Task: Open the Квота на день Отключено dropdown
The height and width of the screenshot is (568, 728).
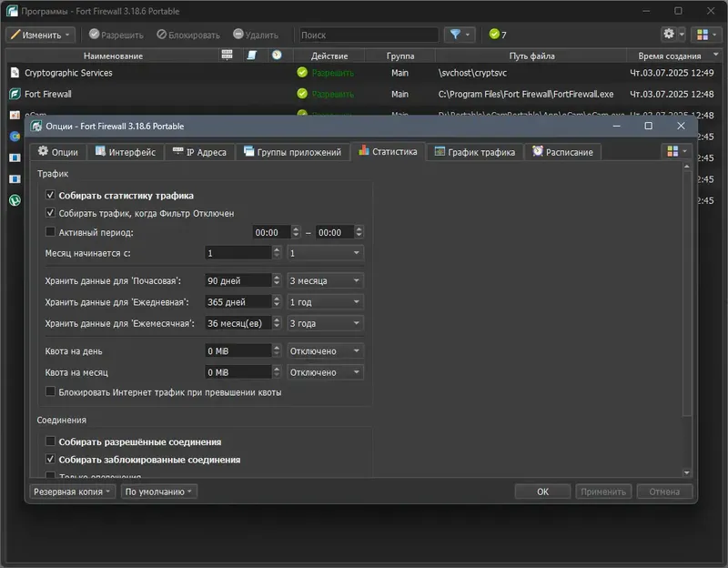Action: [325, 351]
